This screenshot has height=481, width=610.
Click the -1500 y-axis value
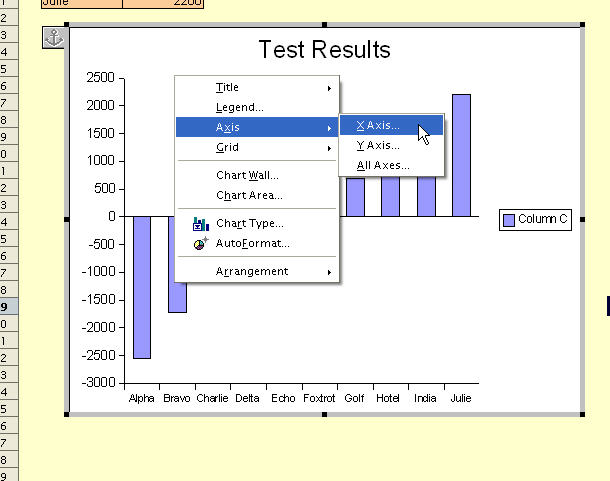point(99,300)
